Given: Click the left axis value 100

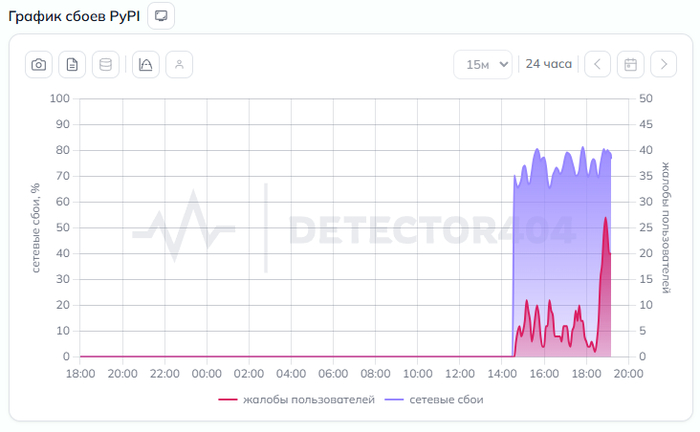Looking at the screenshot, I should tap(60, 98).
